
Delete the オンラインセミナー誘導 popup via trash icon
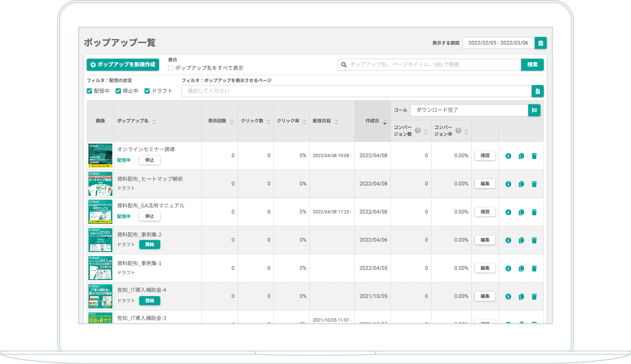(534, 156)
